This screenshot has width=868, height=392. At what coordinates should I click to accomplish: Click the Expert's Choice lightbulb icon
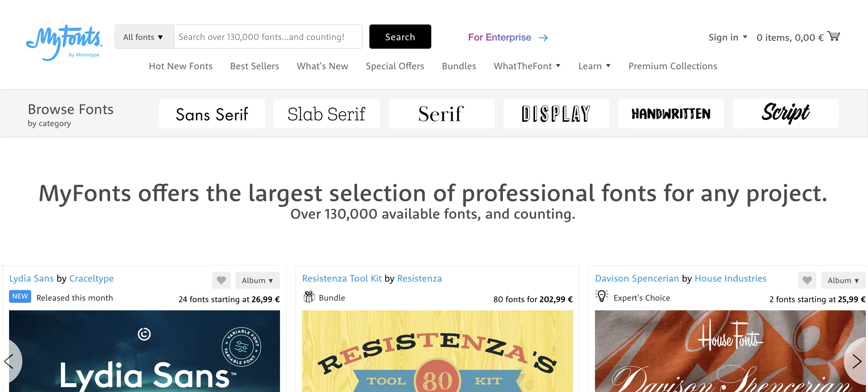[x=601, y=296]
